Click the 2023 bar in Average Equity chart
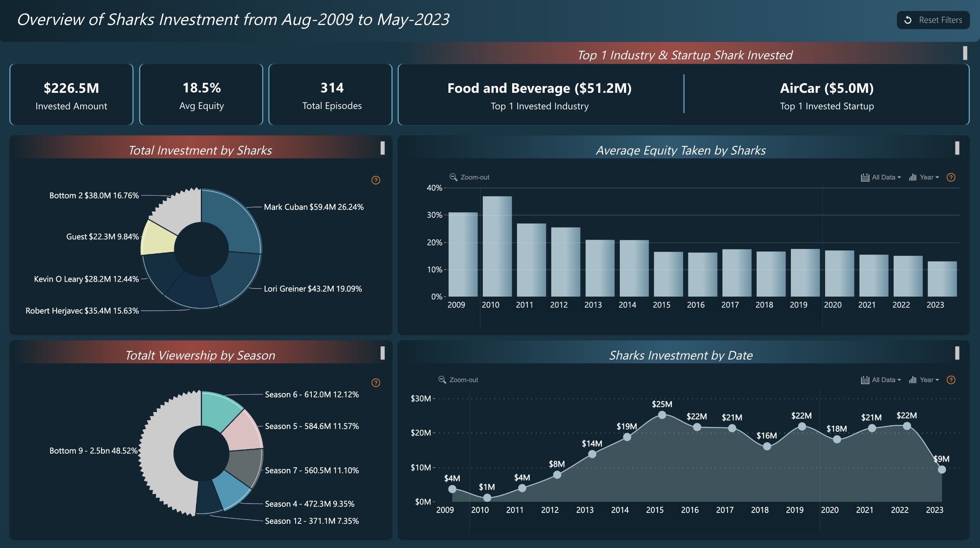980x548 pixels. click(942, 279)
